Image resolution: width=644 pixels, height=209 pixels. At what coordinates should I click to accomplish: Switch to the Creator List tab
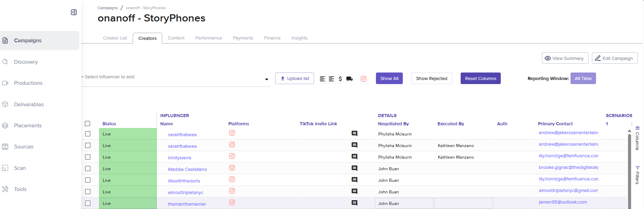115,38
